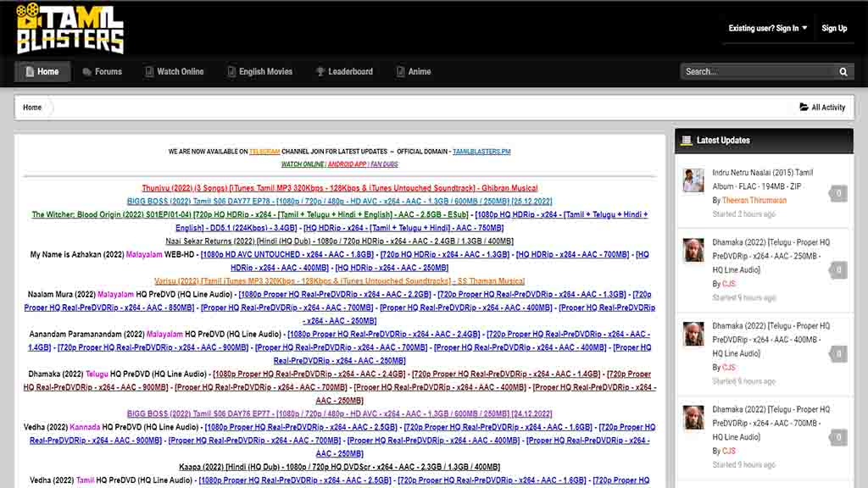Open The Witcher HQ HDRip 750MB link
This screenshot has width=868, height=488.
click(x=403, y=228)
